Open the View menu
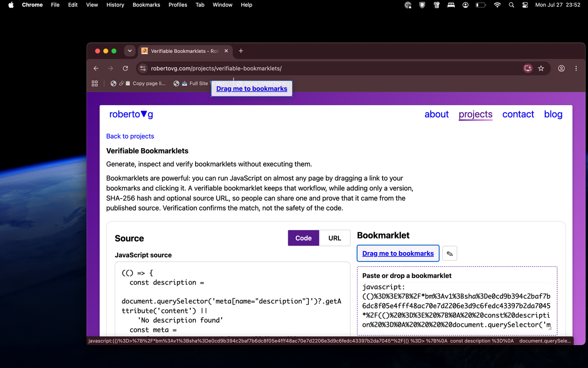The width and height of the screenshot is (588, 368). point(92,5)
